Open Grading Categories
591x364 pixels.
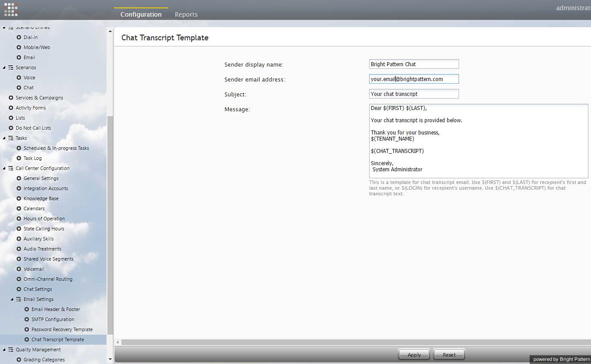(x=44, y=360)
